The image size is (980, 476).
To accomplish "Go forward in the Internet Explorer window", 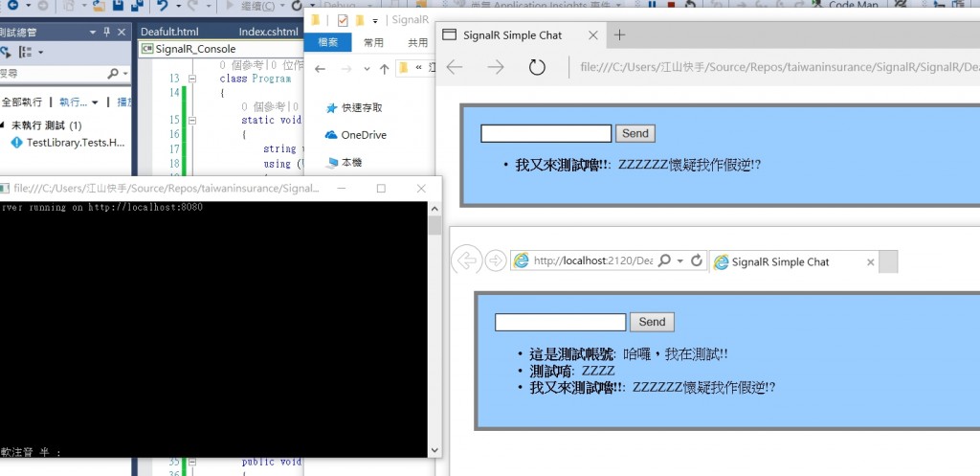I will 496,261.
